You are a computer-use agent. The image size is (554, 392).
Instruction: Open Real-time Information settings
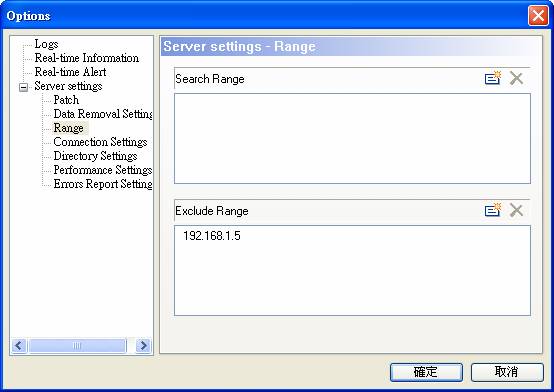87,58
